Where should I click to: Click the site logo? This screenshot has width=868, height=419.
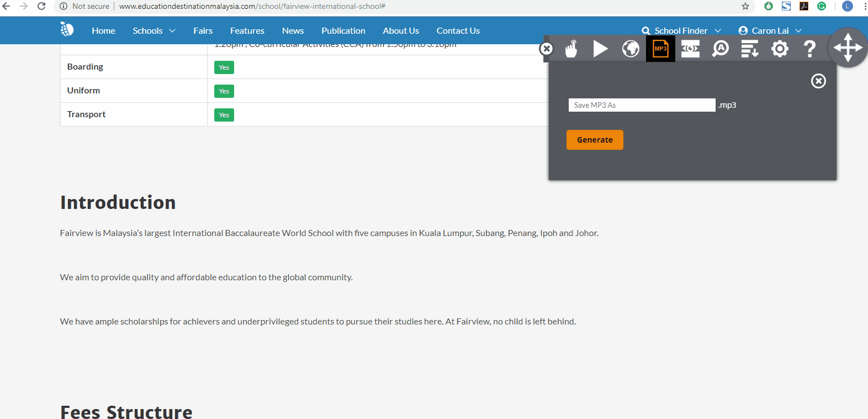tap(67, 29)
